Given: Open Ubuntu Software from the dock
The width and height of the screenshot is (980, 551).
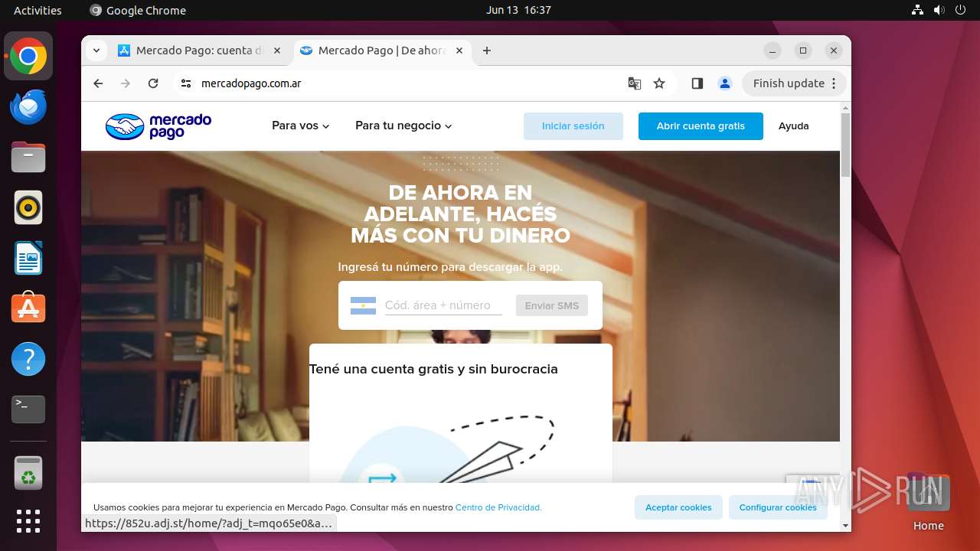Looking at the screenshot, I should coord(28,308).
